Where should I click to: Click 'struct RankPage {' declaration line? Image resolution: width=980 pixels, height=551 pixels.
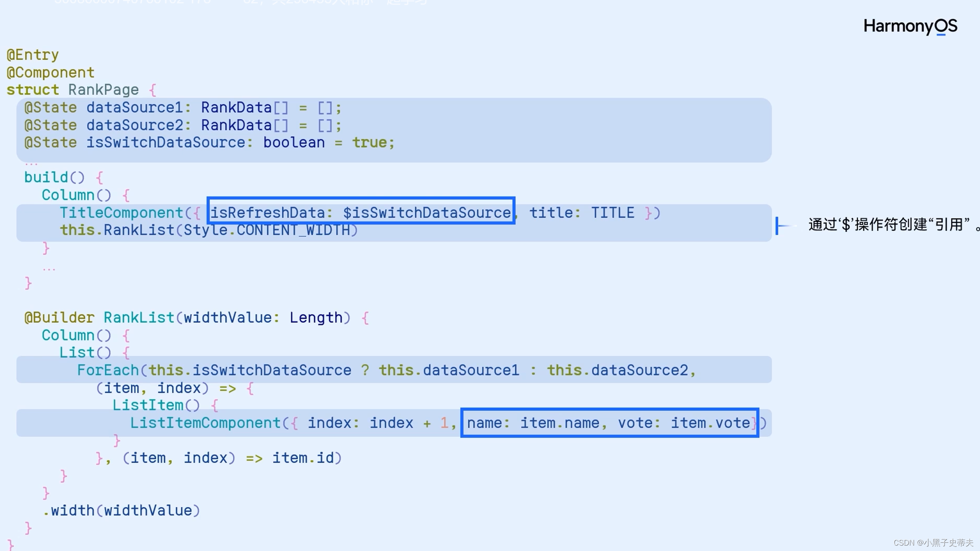point(81,90)
